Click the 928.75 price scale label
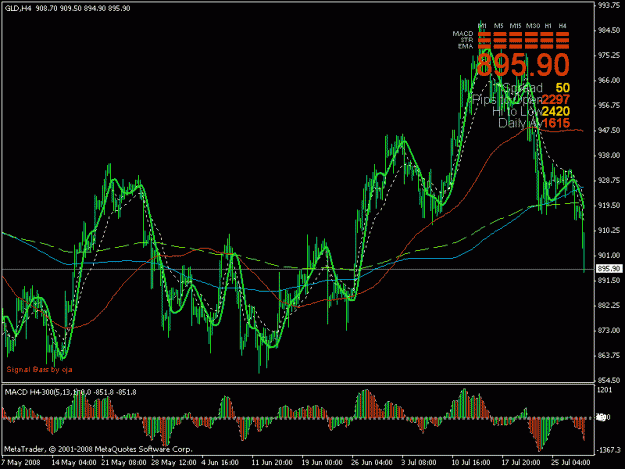Image resolution: width=625 pixels, height=469 pixels. (609, 180)
